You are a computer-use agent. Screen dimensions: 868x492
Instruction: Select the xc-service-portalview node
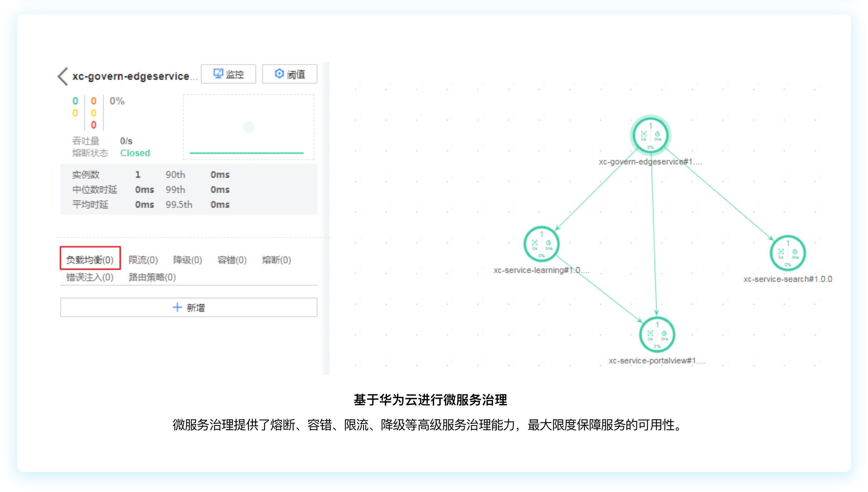(657, 334)
